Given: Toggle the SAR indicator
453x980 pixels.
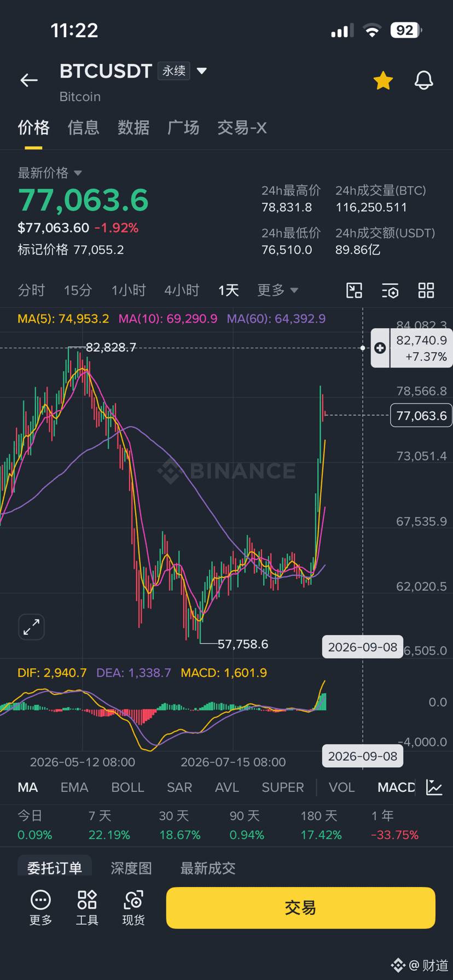Looking at the screenshot, I should coord(179,787).
